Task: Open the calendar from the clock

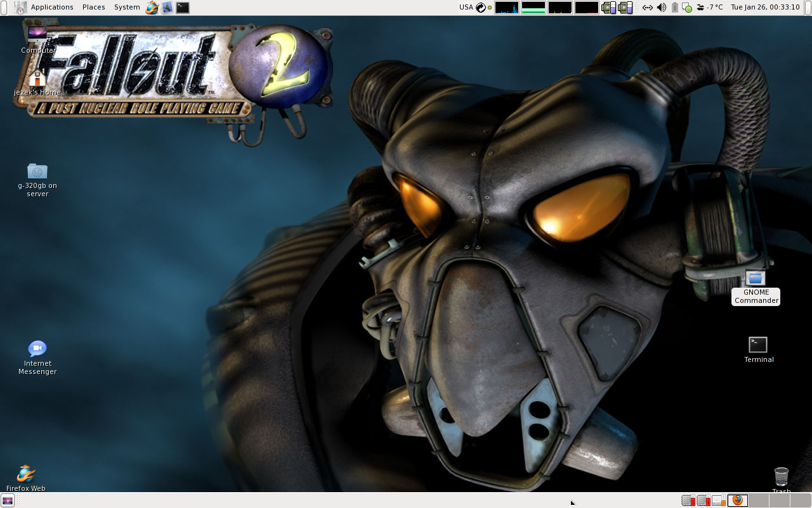Action: pos(765,7)
